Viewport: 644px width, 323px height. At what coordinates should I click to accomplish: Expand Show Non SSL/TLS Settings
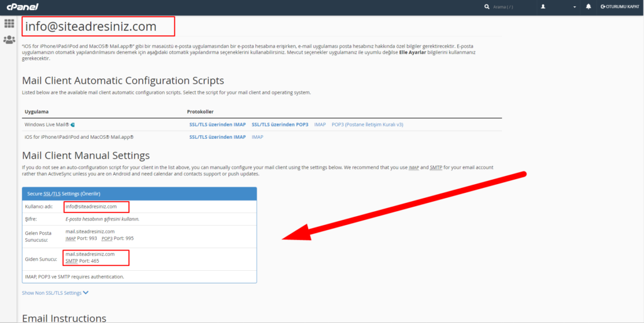click(x=55, y=293)
